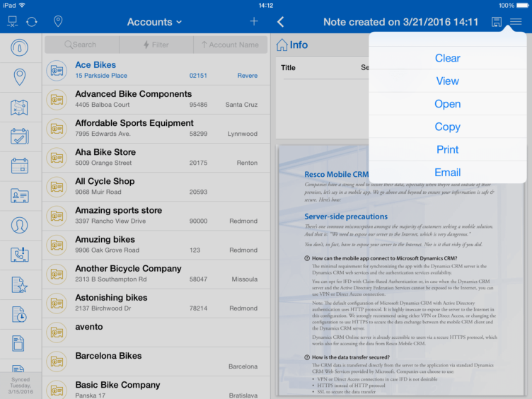The width and height of the screenshot is (532, 399).
Task: Choose Clear from the menu
Action: click(x=448, y=58)
